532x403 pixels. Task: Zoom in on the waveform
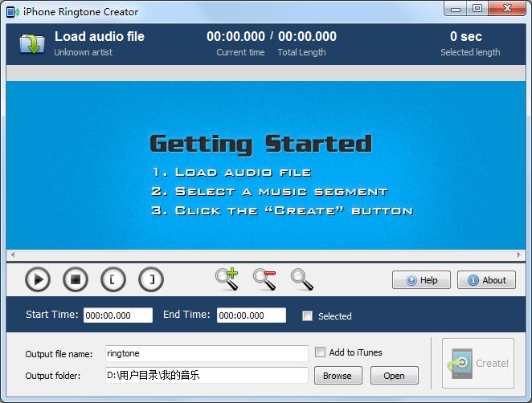227,279
